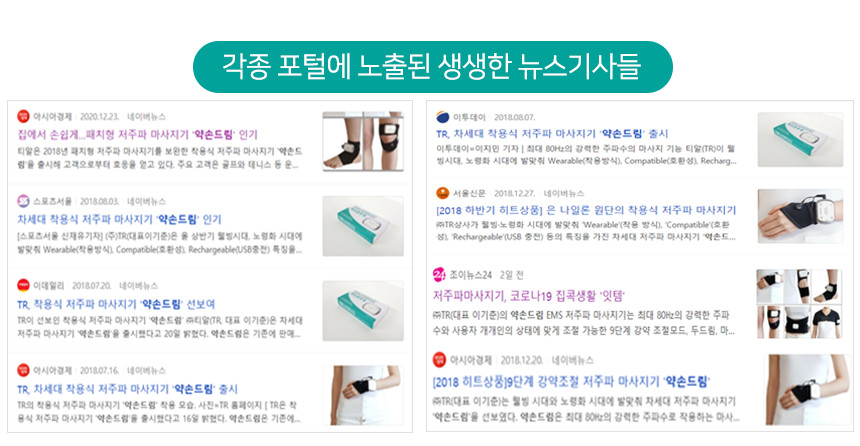Open headline 집에서 손쉽게 패치형 저주파 마사지기

pyautogui.click(x=137, y=134)
